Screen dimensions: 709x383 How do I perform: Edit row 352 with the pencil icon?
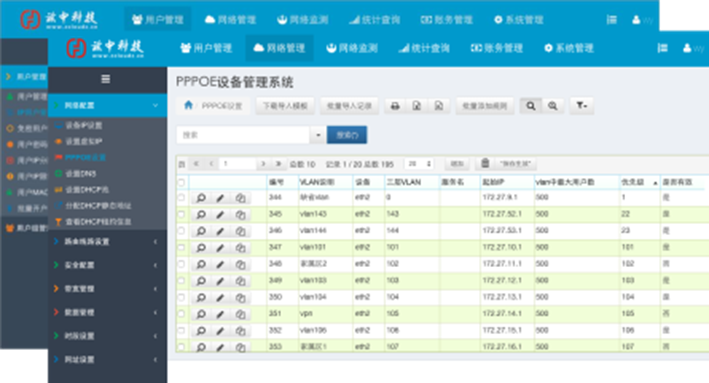pos(220,331)
